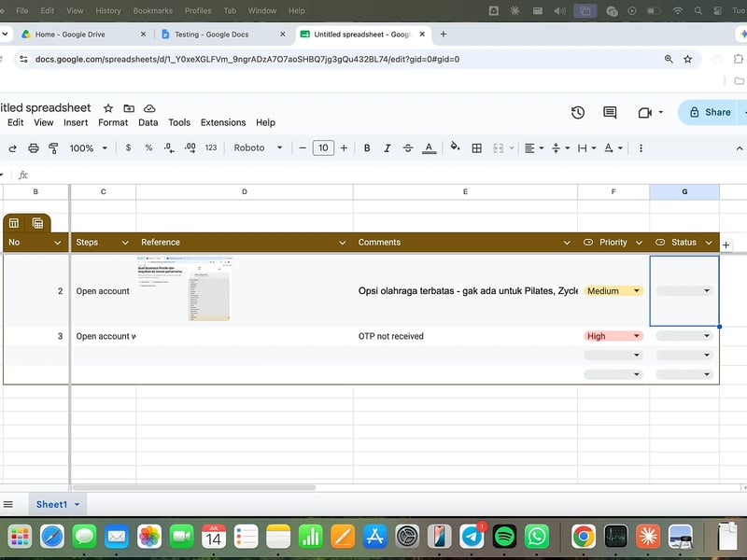
Task: Toggle bold formatting
Action: click(367, 148)
